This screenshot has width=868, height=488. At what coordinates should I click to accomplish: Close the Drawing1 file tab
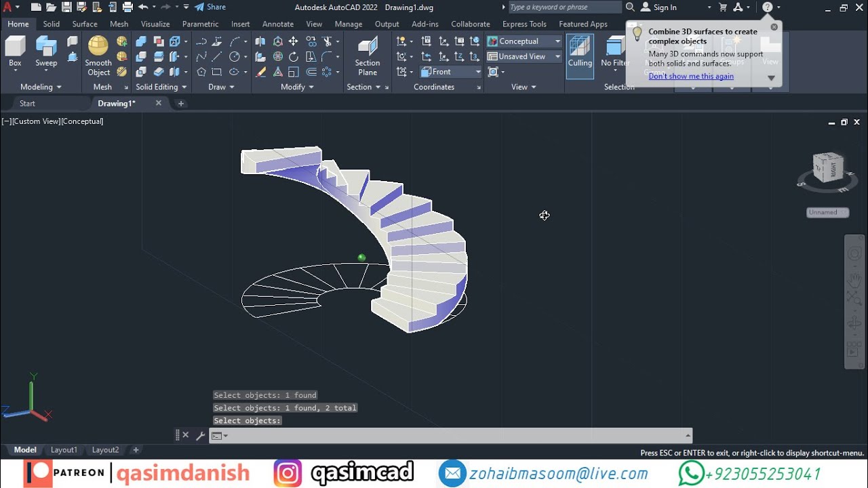point(159,103)
